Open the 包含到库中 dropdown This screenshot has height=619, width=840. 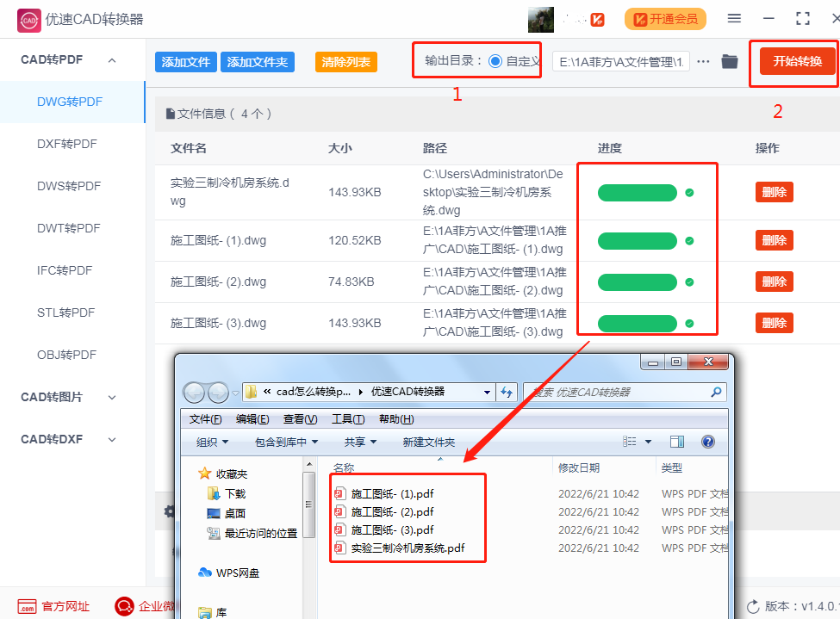coord(287,443)
